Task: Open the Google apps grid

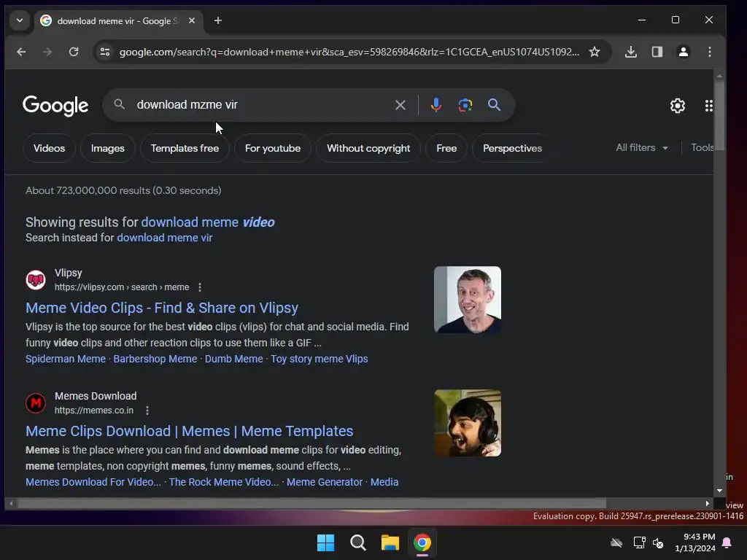Action: pos(708,106)
